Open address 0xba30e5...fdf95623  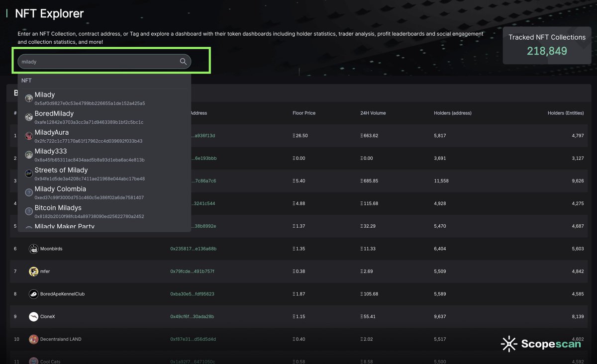pyautogui.click(x=193, y=294)
